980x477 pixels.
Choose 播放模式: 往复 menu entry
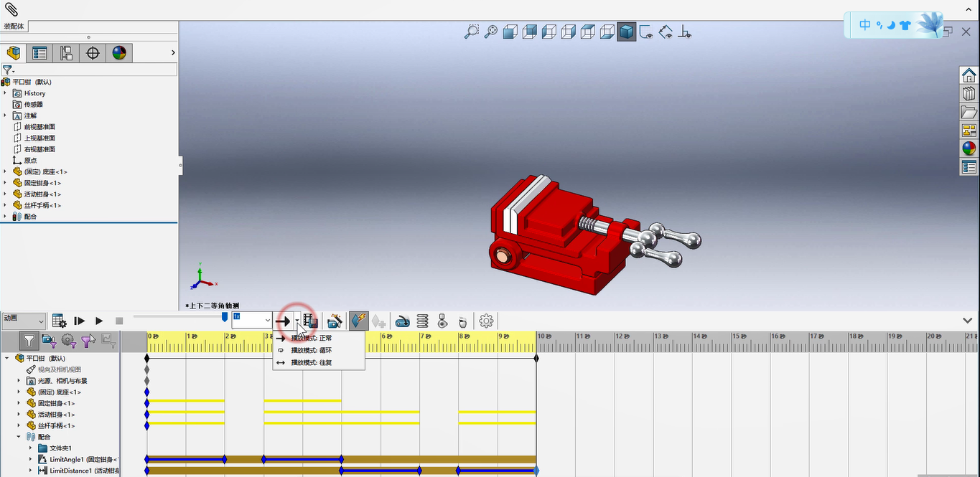click(319, 362)
